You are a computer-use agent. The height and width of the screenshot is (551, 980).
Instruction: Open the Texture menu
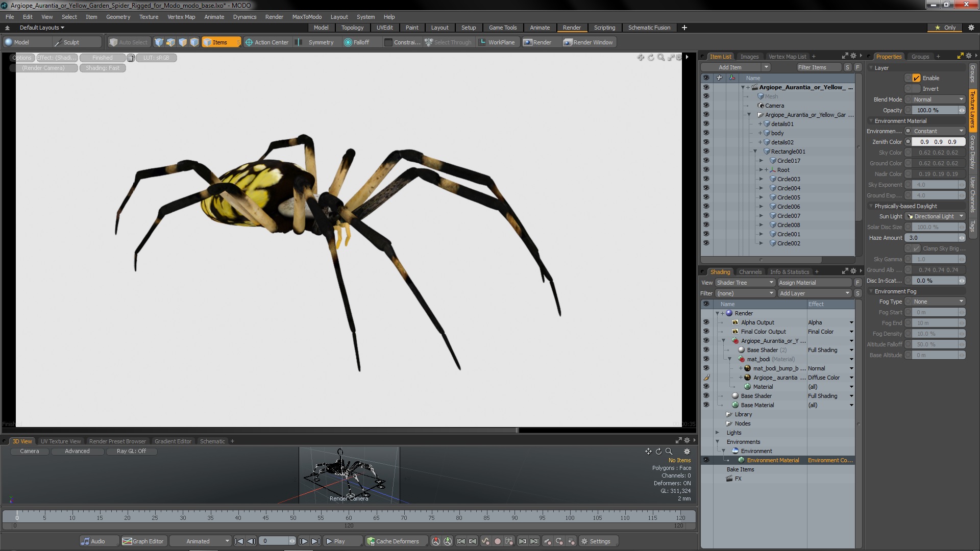(149, 17)
